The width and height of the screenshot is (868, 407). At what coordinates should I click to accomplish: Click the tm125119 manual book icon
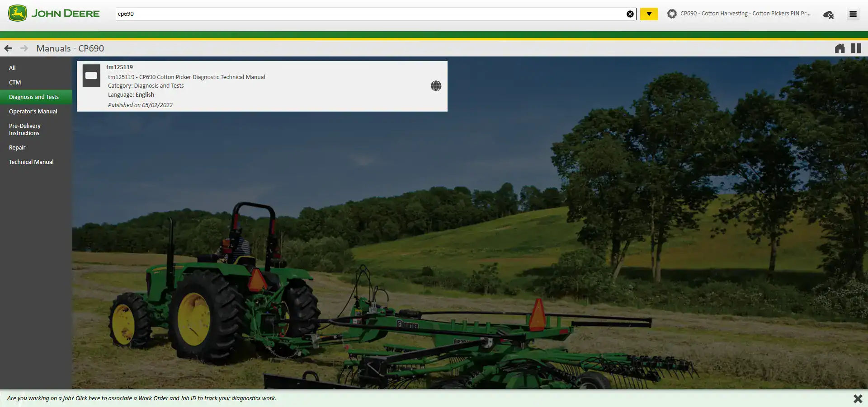pos(91,75)
